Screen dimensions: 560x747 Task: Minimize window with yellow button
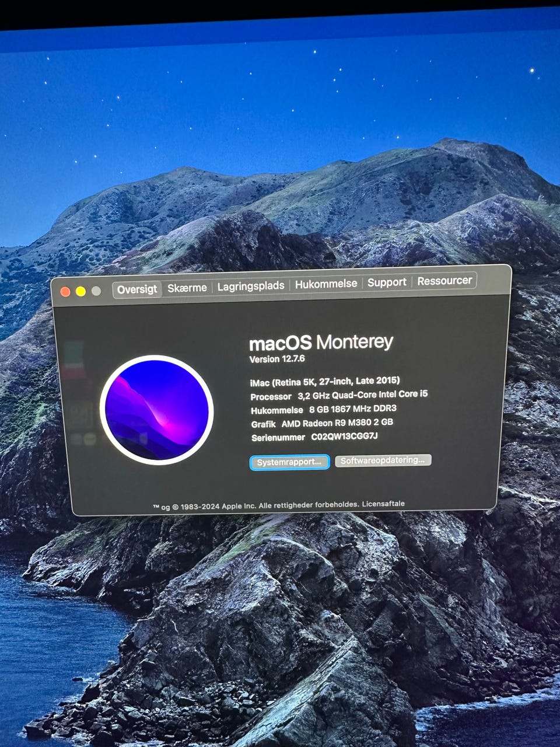[80, 291]
